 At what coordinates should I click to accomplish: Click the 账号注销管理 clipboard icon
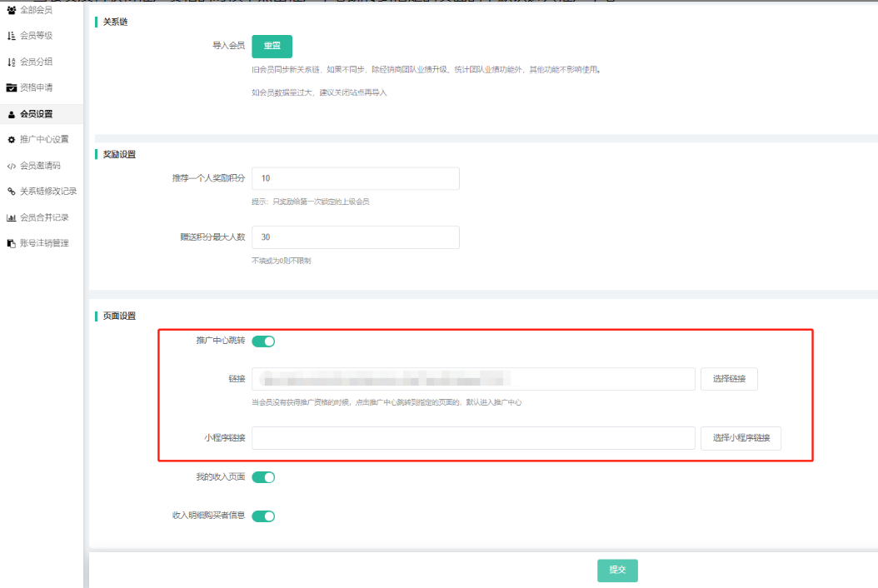(x=12, y=243)
